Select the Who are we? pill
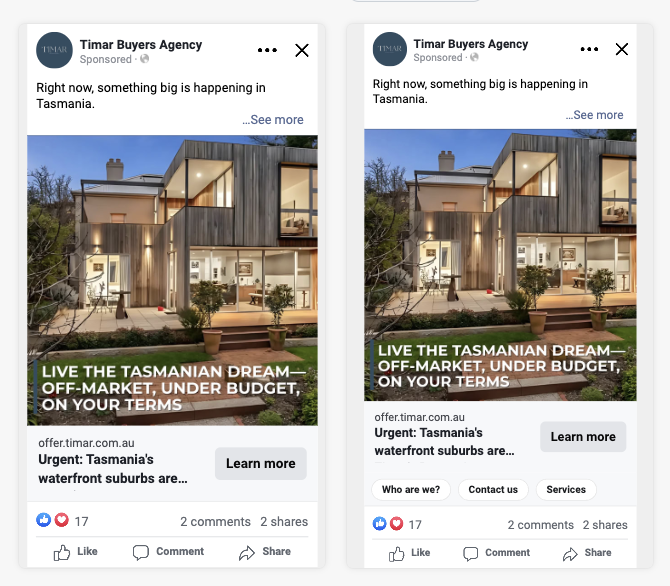Screen dimensions: 670x586 tap(411, 490)
